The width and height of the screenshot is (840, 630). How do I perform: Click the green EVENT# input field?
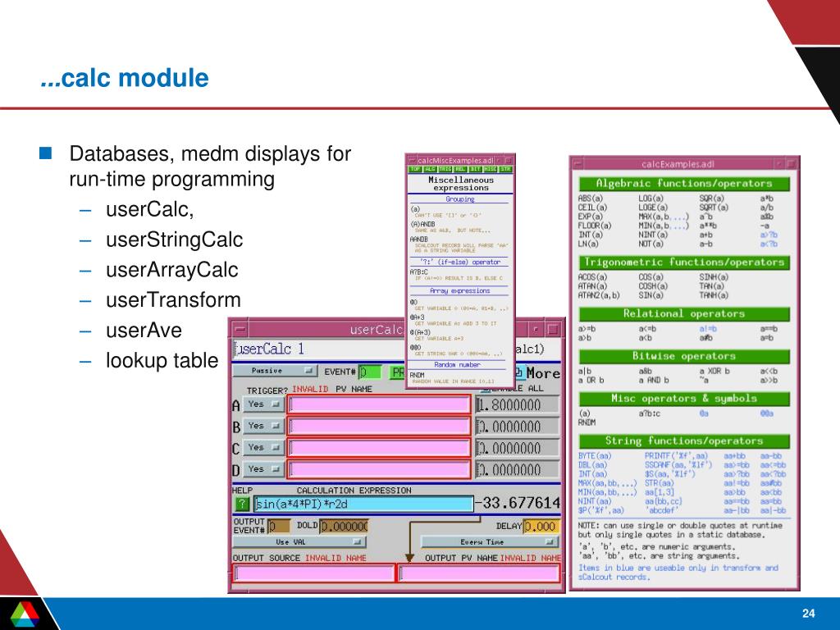(370, 372)
